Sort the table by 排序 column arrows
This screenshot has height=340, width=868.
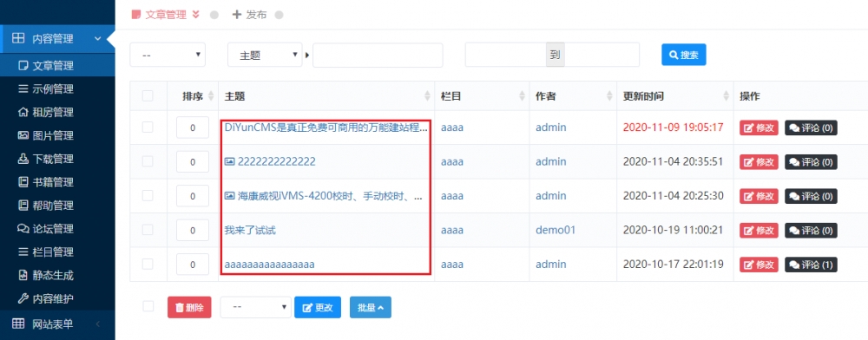(210, 96)
